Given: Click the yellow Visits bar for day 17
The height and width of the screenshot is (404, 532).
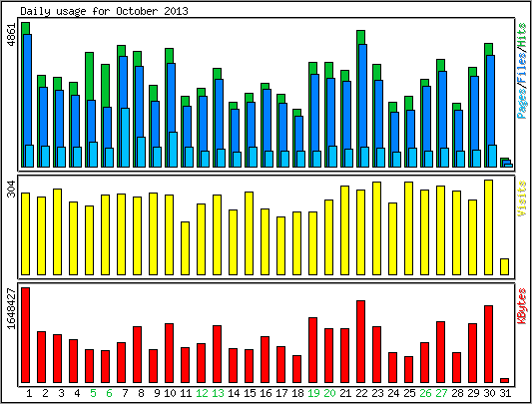Looking at the screenshot, I should pyautogui.click(x=280, y=245).
